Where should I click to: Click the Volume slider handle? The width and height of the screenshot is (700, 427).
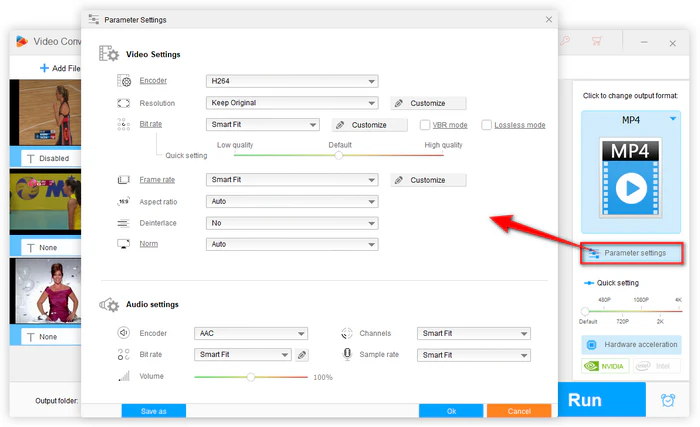[251, 377]
